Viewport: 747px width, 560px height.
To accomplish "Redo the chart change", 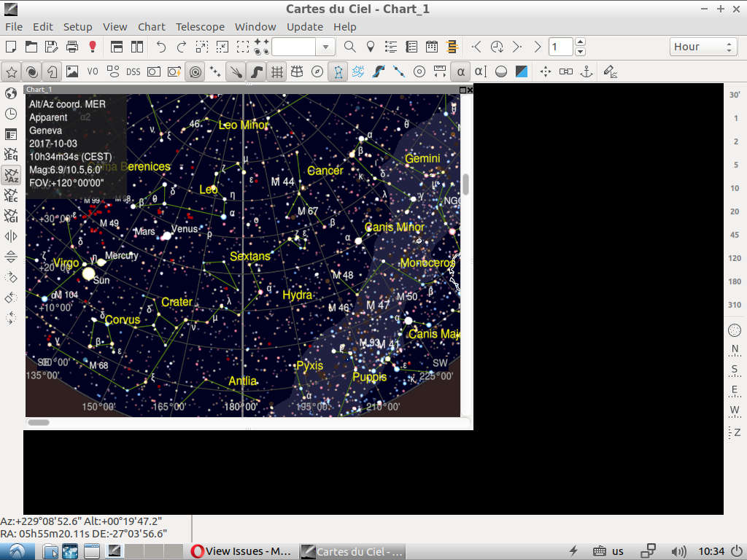I will coord(182,47).
